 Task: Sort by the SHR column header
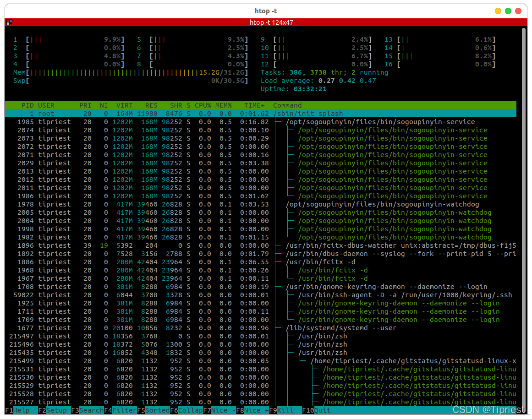(x=176, y=105)
